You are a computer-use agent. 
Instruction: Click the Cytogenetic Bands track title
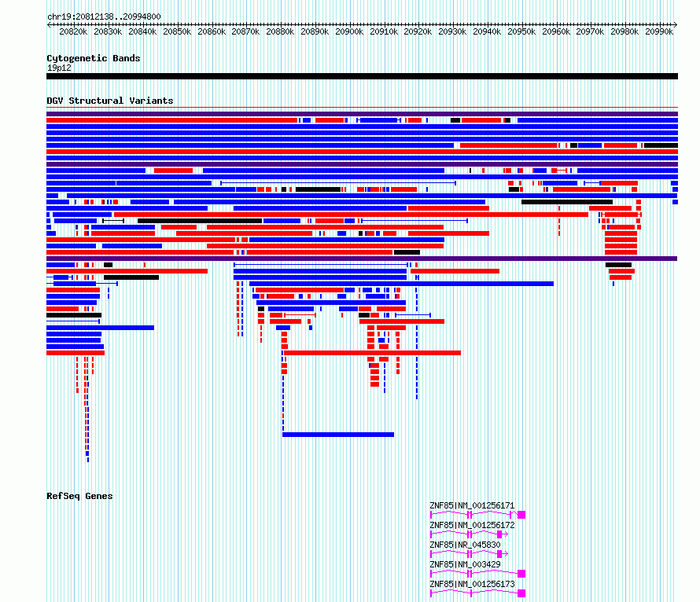(x=94, y=58)
